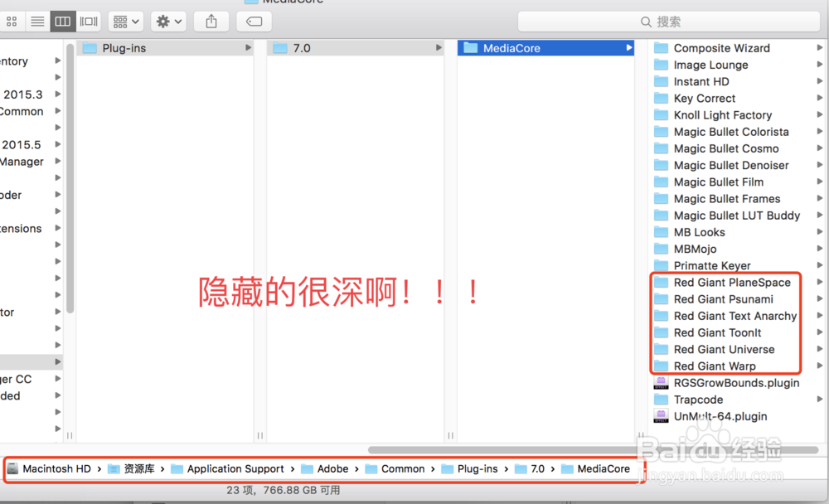The height and width of the screenshot is (504, 829).
Task: Click the horizontal scrollbar thumb
Action: [x=594, y=450]
